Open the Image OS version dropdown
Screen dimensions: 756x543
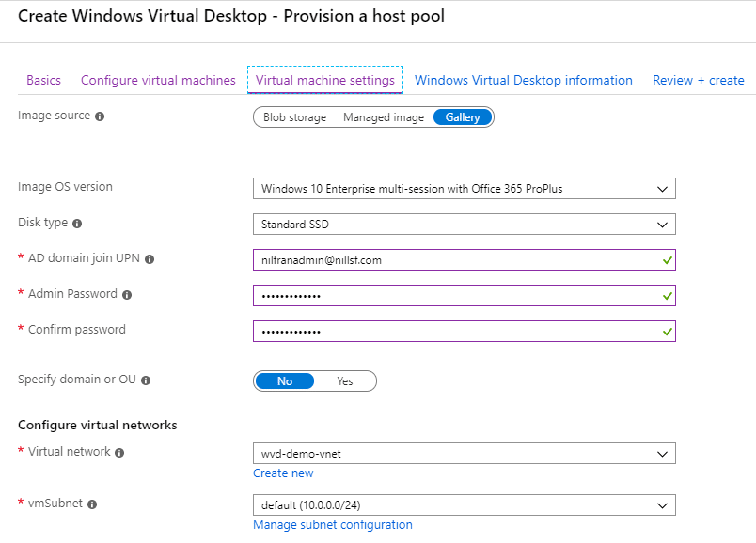click(465, 189)
